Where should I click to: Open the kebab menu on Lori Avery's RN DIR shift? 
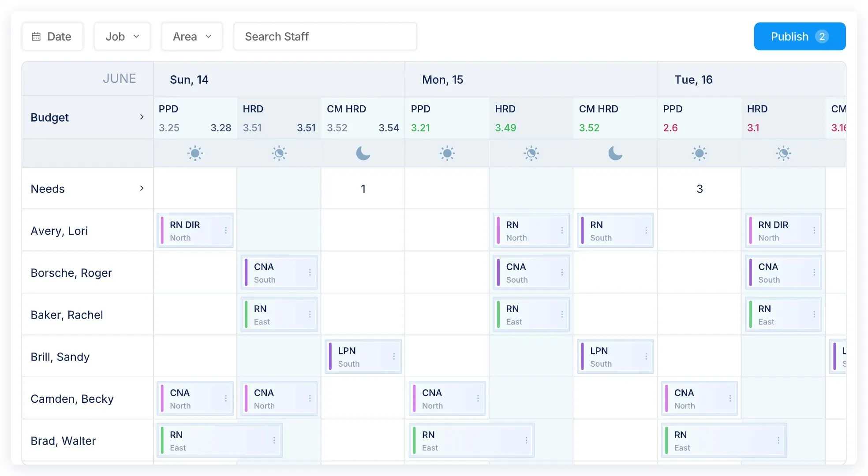pos(225,230)
